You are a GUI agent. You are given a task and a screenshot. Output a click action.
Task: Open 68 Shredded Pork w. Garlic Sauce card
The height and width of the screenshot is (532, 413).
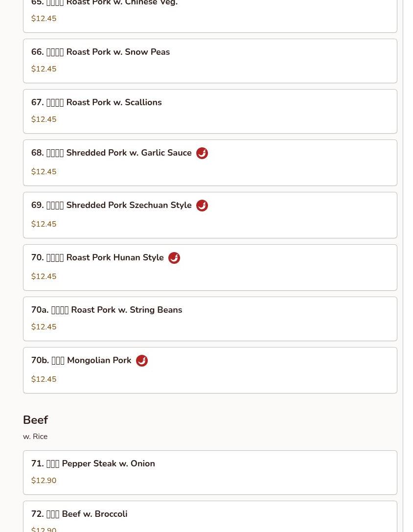[x=210, y=163]
